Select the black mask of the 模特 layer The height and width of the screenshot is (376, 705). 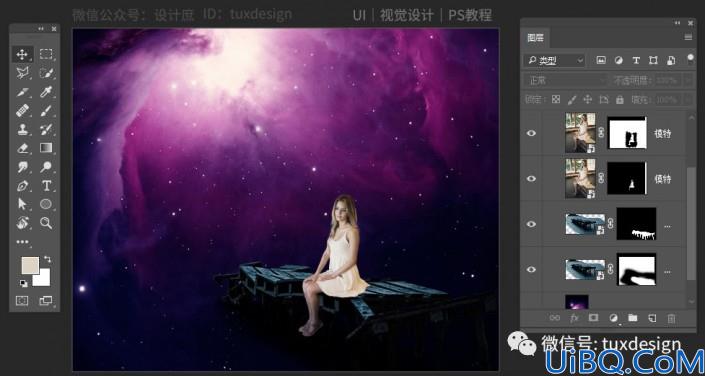tap(627, 178)
